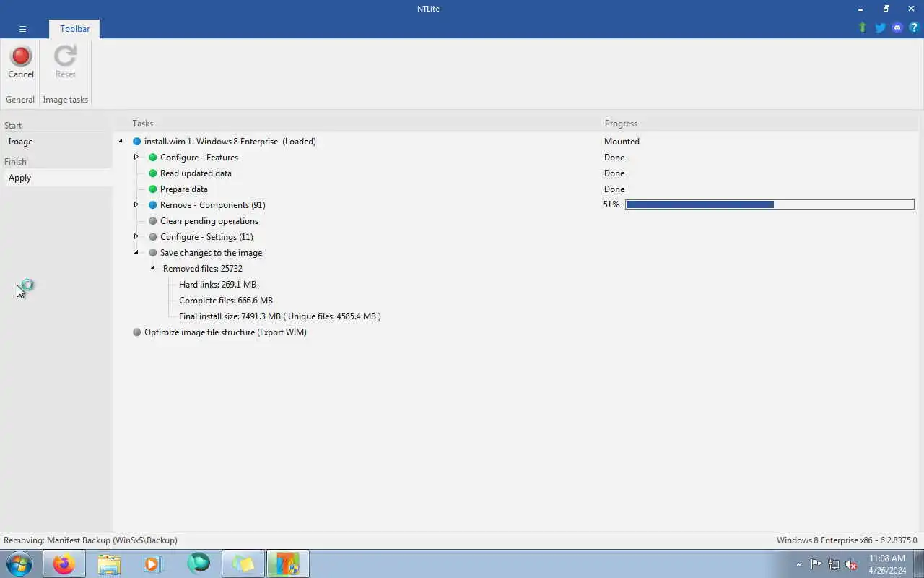
Task: Click the Mounted status text
Action: point(622,142)
